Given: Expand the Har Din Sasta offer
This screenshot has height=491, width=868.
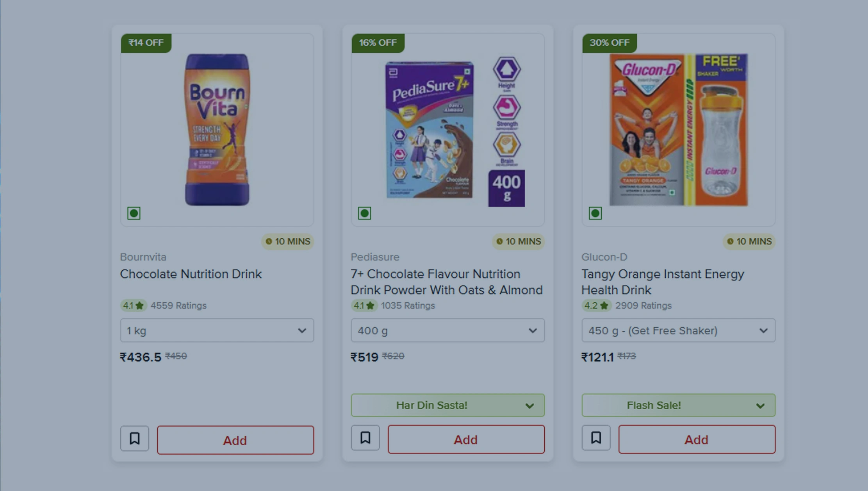Looking at the screenshot, I should click(447, 405).
